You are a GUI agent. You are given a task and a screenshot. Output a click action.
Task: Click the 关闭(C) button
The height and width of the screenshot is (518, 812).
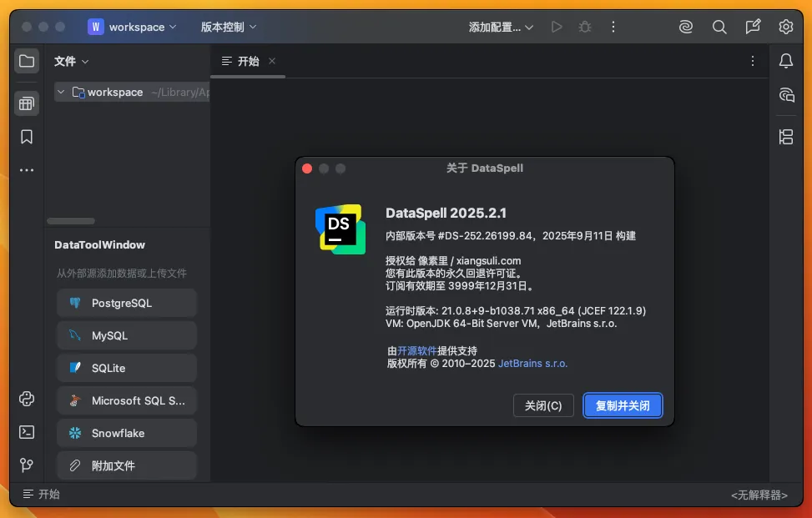click(543, 406)
